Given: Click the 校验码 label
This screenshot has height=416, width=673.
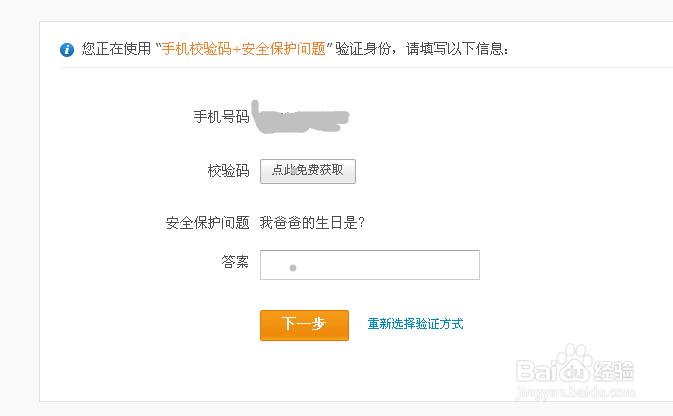Looking at the screenshot, I should (x=228, y=171).
